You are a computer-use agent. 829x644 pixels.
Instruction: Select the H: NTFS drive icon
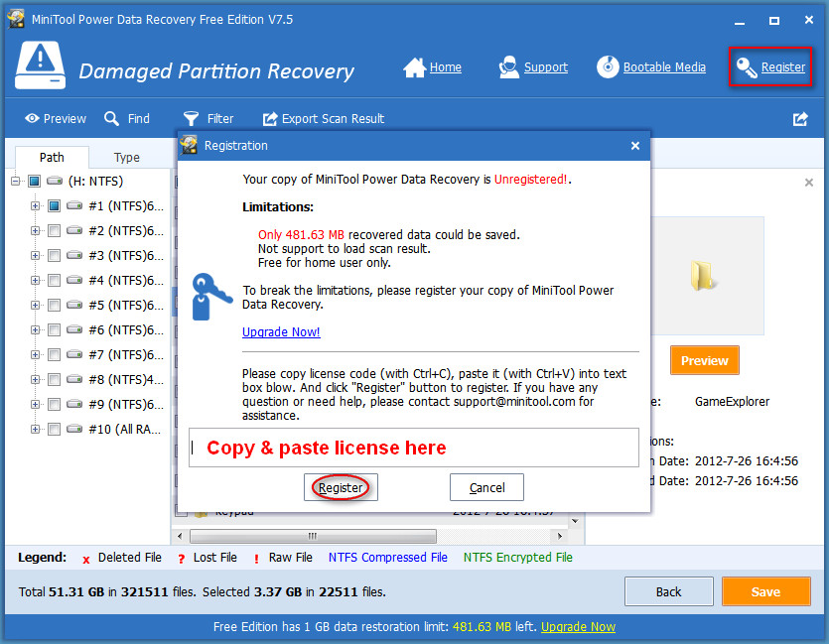click(x=55, y=181)
